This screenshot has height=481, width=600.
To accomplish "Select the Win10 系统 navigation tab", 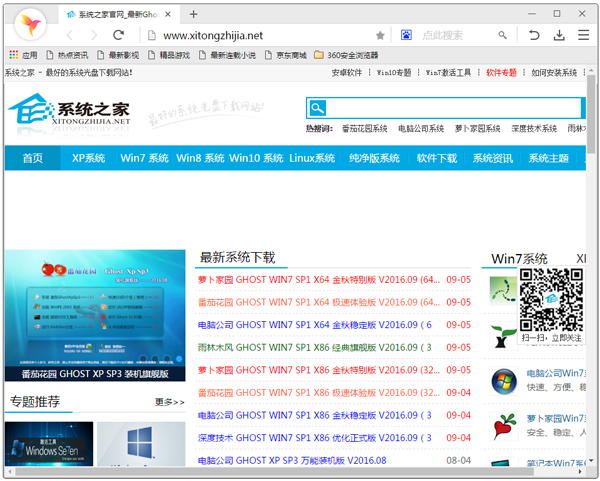I will [x=256, y=158].
